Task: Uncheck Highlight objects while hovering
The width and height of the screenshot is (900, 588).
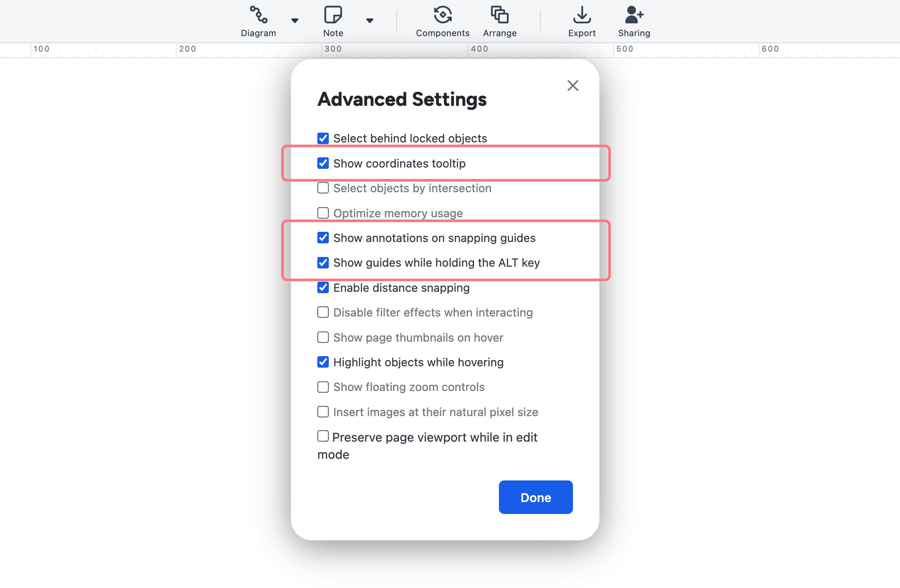Action: coord(323,362)
